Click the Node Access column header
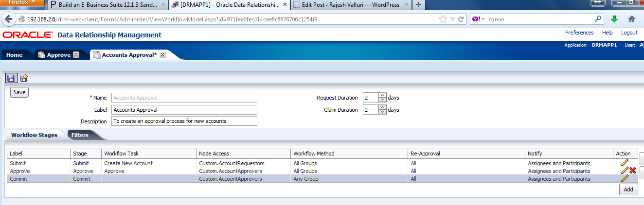The image size is (644, 205). (244, 154)
